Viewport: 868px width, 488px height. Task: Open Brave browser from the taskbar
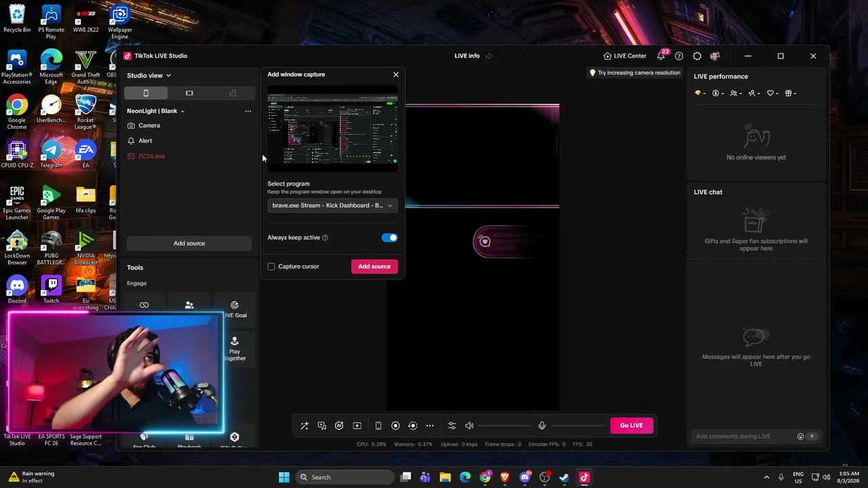(505, 477)
